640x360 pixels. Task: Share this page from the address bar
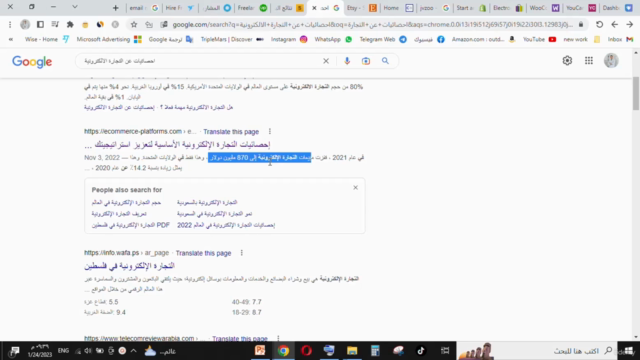[x=149, y=24]
